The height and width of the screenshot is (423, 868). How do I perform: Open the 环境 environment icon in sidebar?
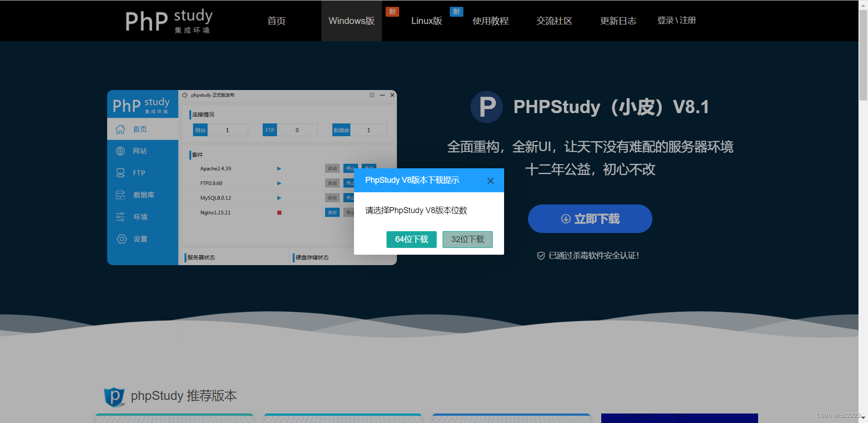120,216
